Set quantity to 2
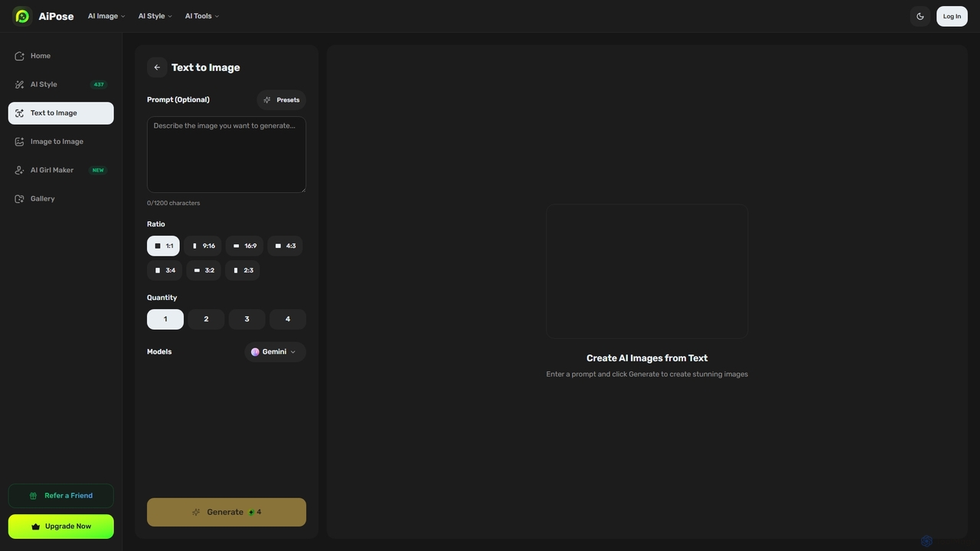The width and height of the screenshot is (980, 551). [206, 319]
